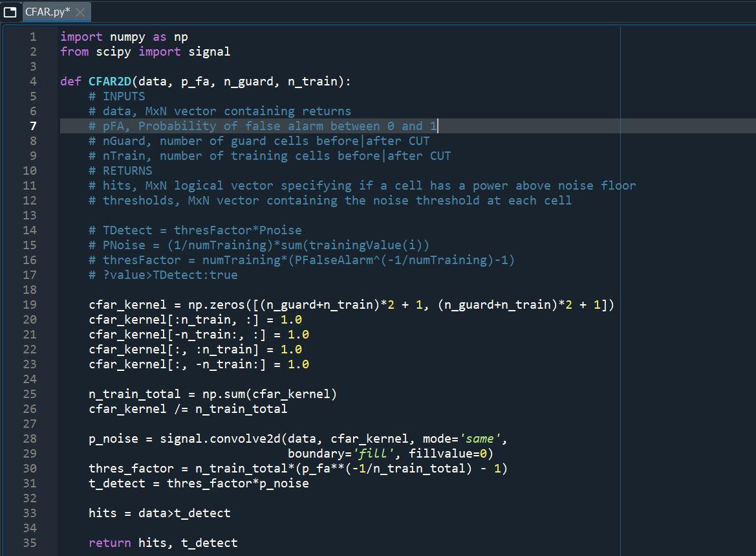
Task: Click the vertical ruler guide line
Action: coord(620,259)
